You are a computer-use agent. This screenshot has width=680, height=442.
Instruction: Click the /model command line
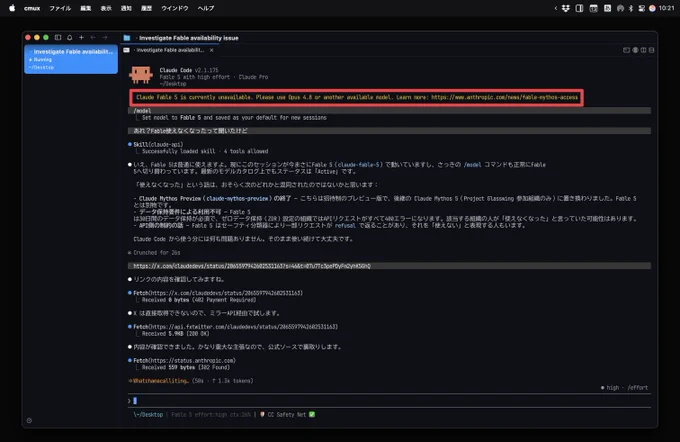pos(142,111)
